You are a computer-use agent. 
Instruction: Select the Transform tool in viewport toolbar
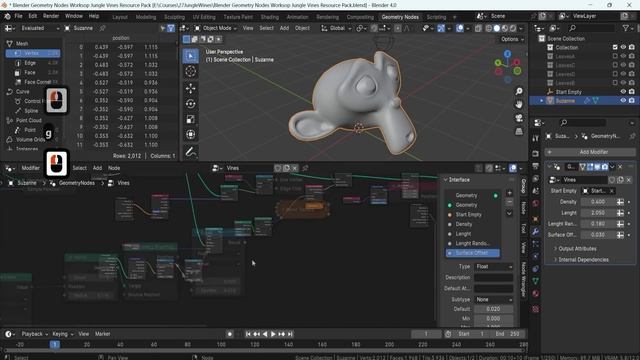pyautogui.click(x=191, y=134)
